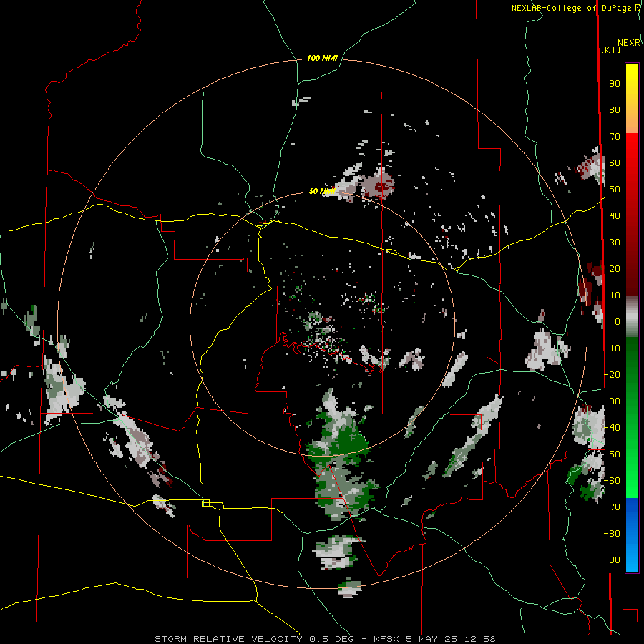Click the -60 kt scale label
Screen dimensions: 644x644
612,481
